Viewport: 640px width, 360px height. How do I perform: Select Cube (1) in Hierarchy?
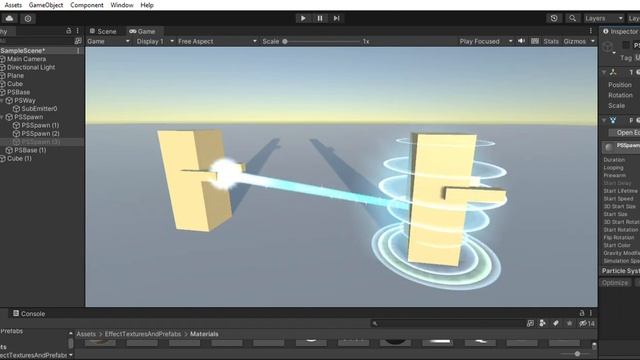click(x=19, y=158)
